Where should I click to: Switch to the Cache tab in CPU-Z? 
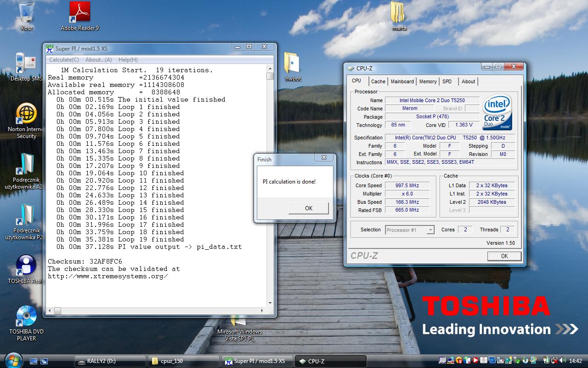[378, 81]
